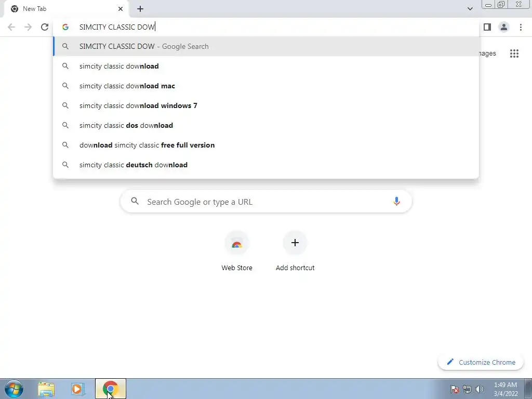Click the browser forward arrow
This screenshot has width=532, height=399.
(28, 27)
